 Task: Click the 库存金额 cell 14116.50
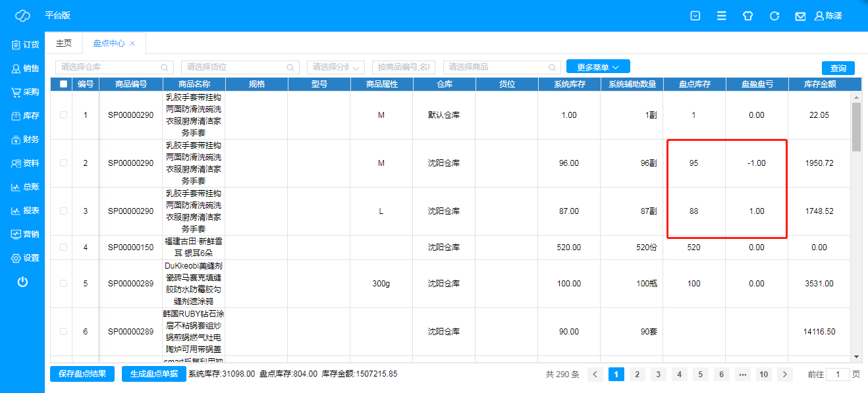click(819, 332)
